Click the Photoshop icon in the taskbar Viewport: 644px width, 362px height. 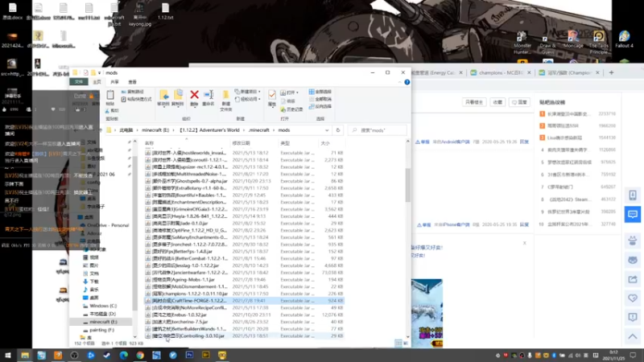[x=189, y=355]
